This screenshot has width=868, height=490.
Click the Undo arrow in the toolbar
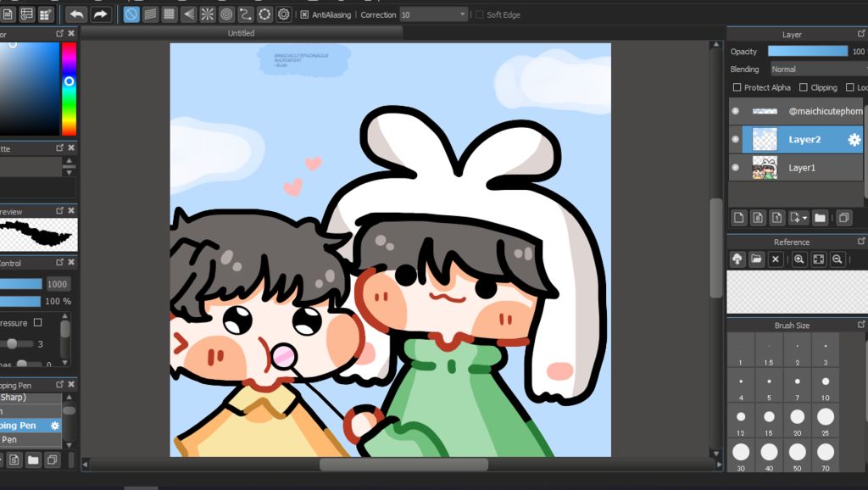[76, 14]
